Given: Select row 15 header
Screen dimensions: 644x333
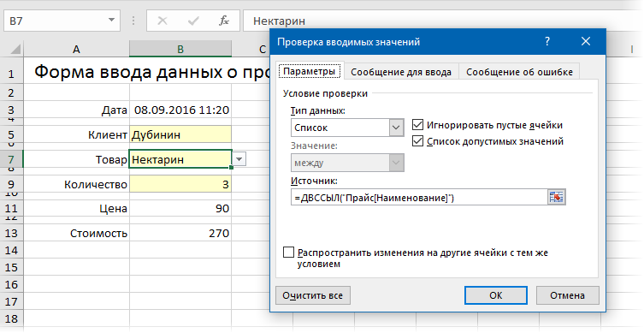Looking at the screenshot, I should 11,267.
